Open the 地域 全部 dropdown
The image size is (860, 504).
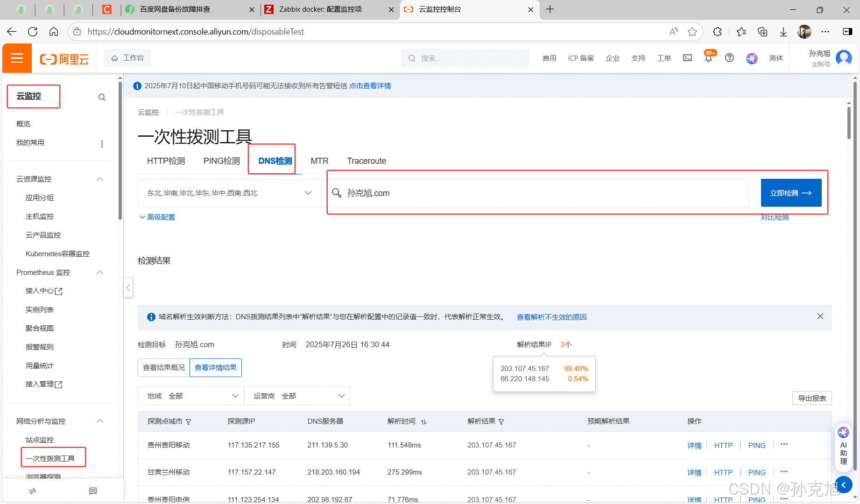point(191,396)
